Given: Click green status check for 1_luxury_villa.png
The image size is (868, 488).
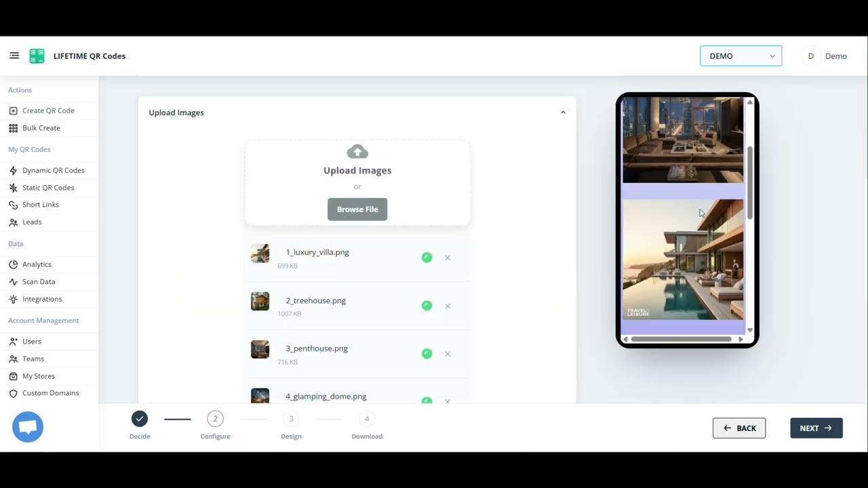Looking at the screenshot, I should [427, 258].
